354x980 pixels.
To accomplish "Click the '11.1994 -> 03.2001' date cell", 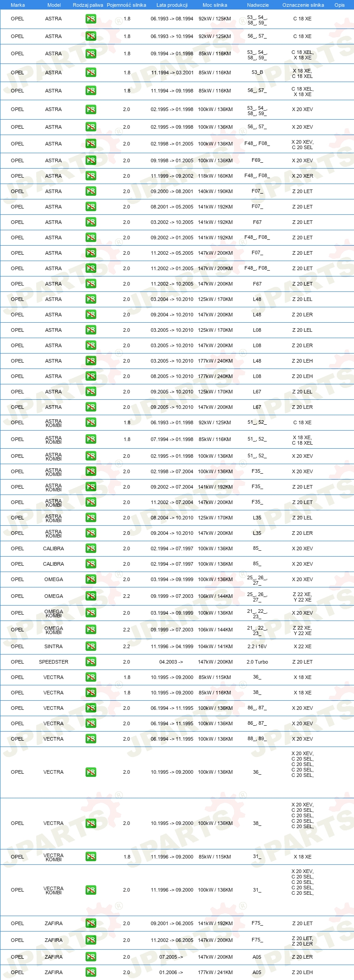I will click(172, 73).
